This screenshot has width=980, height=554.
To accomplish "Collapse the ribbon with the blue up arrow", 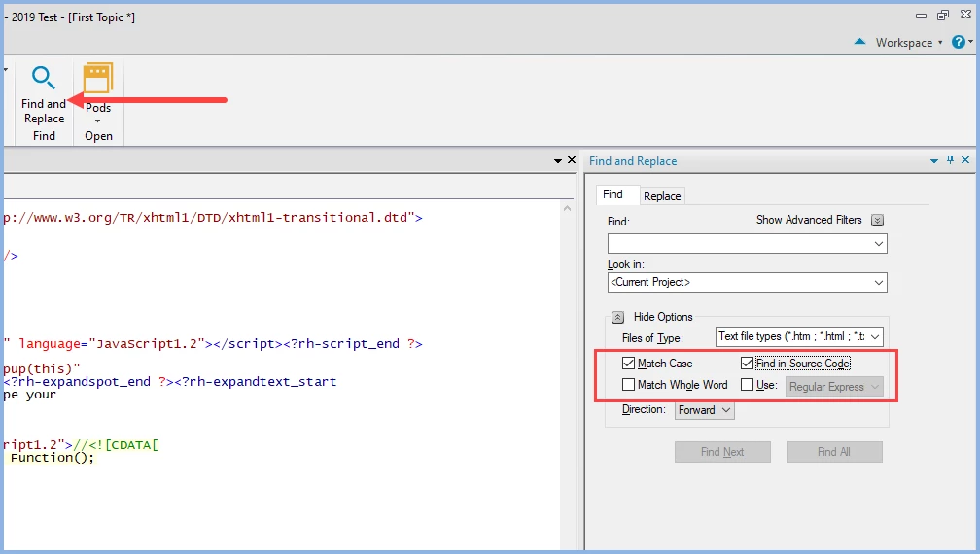I will [x=860, y=42].
